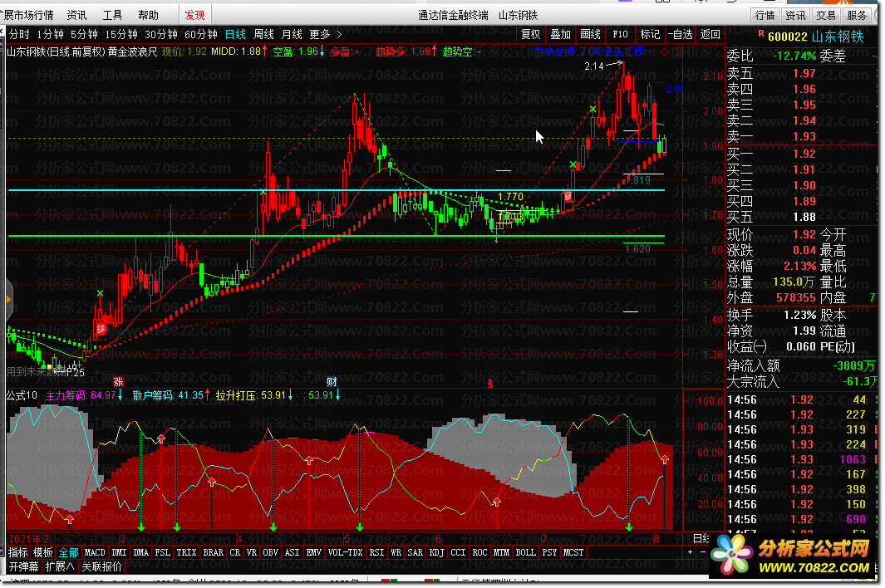This screenshot has width=885, height=588.
Task: Open the 市场行情 menu
Action: pos(27,15)
